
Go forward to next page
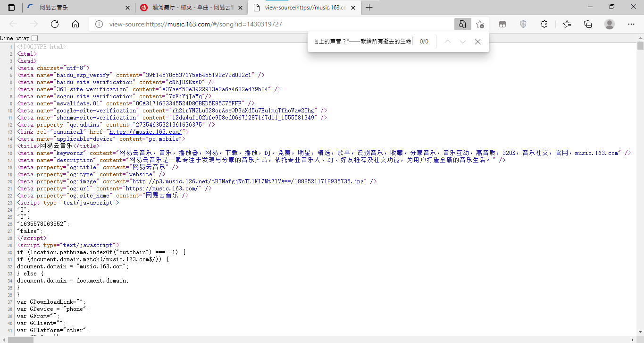point(34,24)
